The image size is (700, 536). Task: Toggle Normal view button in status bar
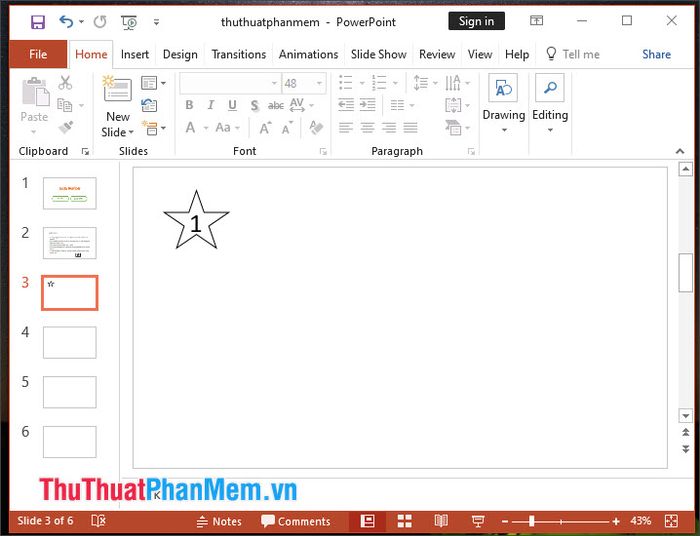367,521
